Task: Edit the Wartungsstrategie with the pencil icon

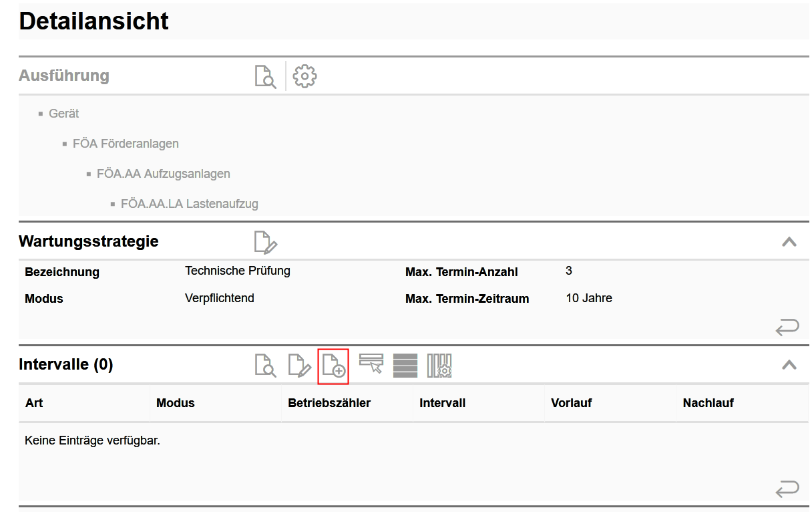Action: click(x=265, y=242)
